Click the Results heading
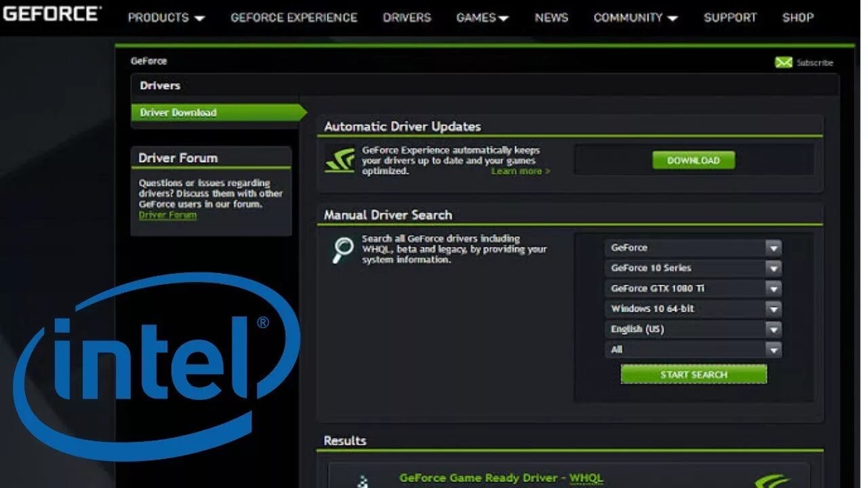The image size is (868, 488). (x=344, y=441)
